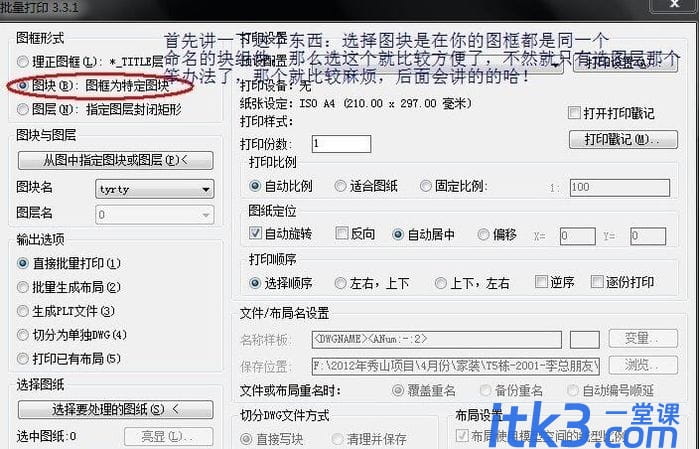Select 切分为单独DWG(4) output option

click(23, 335)
